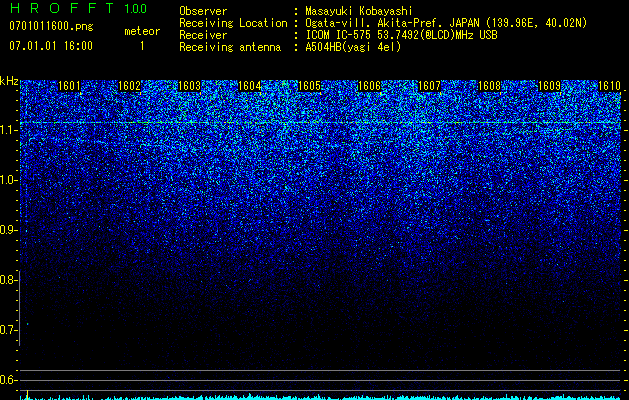Click the 1601 time marker

click(69, 86)
